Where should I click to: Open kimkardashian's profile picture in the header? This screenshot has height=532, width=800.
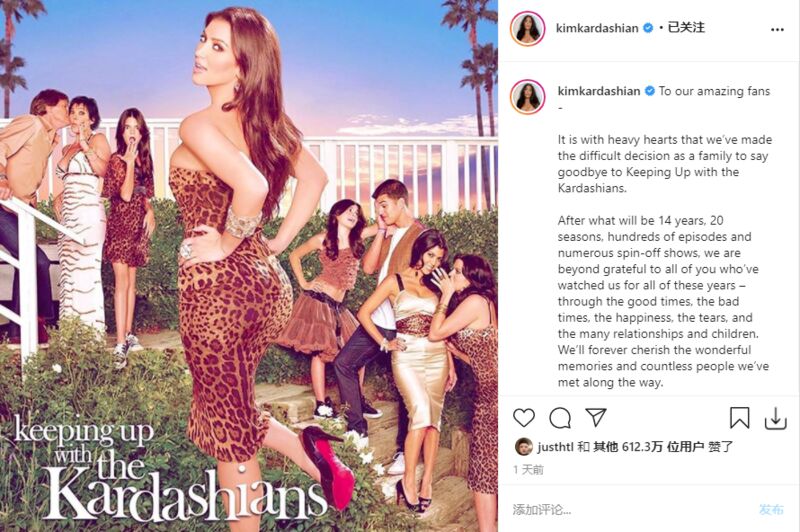528,28
